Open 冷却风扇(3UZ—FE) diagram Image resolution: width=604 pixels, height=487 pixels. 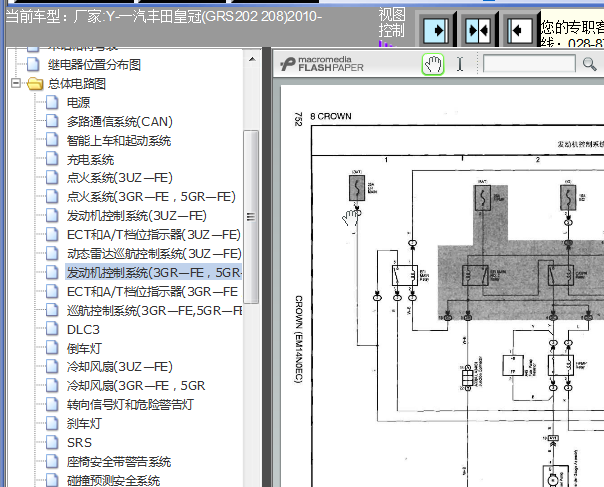point(119,367)
